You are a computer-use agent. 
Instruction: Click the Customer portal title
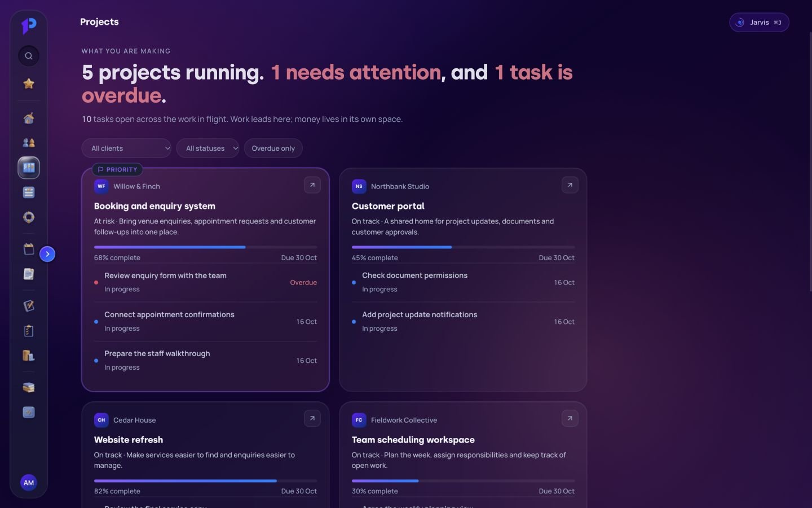coord(388,206)
